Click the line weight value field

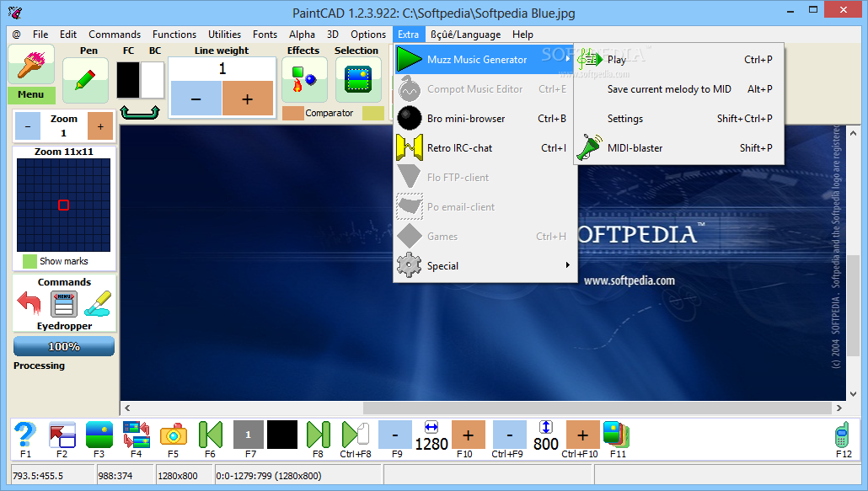(222, 69)
